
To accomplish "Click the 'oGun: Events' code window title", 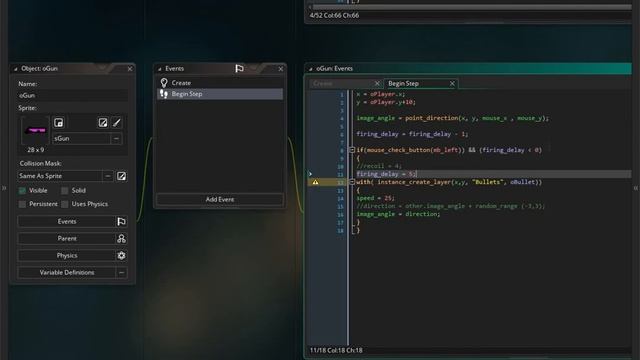I will click(334, 69).
